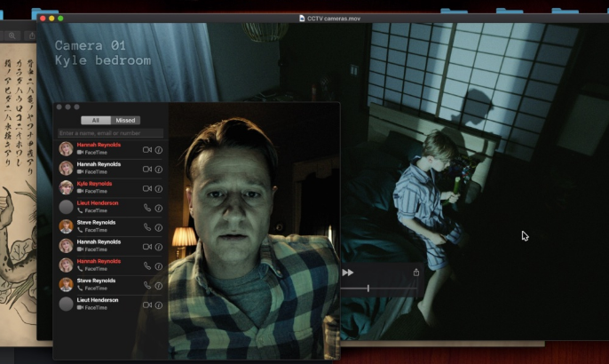
Task: Phone Steve Reynolds in row just below missed Lieut Henderson
Action: [x=147, y=227]
